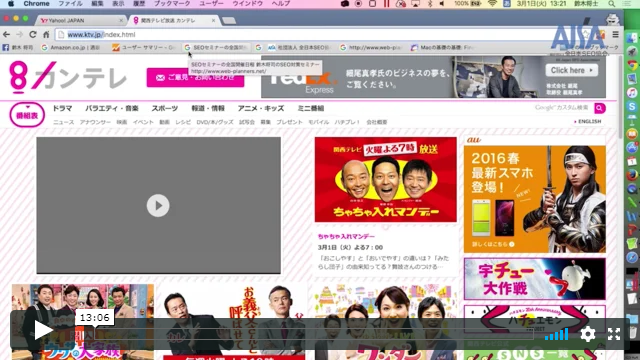This screenshot has width=640, height=360.
Task: Open the アナウンサー sub-navigation link
Action: pyautogui.click(x=95, y=122)
